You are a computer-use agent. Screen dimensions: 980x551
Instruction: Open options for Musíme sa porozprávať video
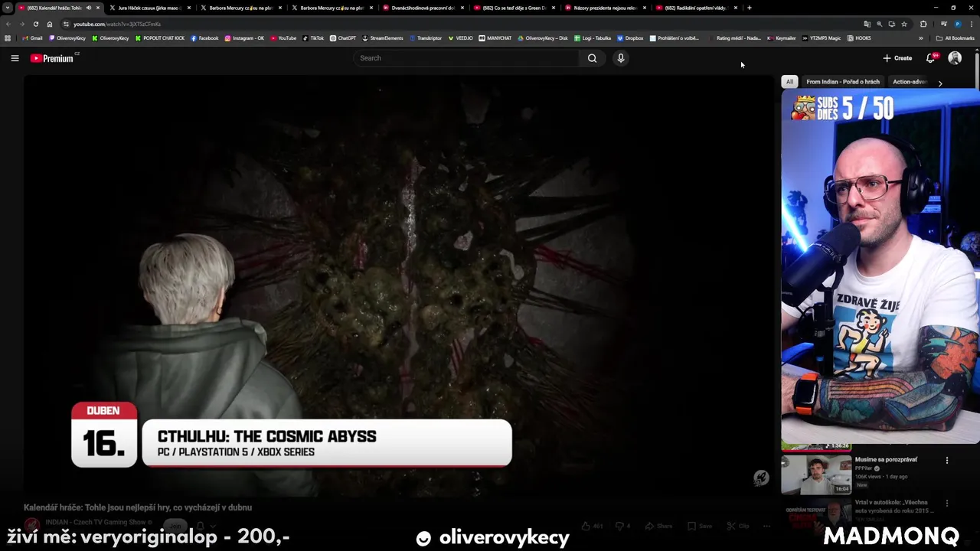tap(947, 460)
